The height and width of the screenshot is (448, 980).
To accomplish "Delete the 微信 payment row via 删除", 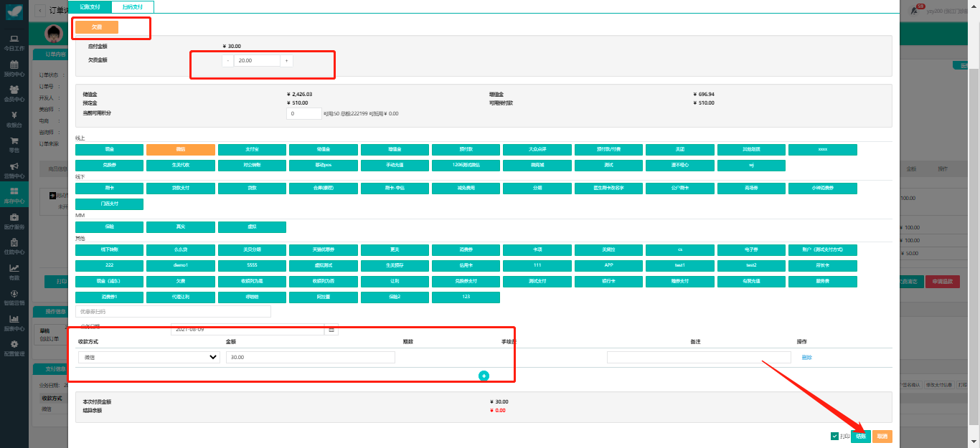I will [807, 357].
